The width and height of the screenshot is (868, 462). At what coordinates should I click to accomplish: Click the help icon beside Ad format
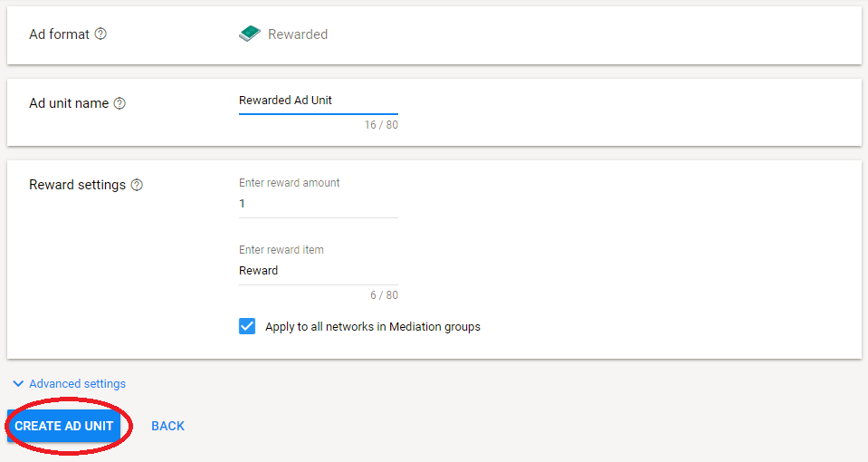100,34
